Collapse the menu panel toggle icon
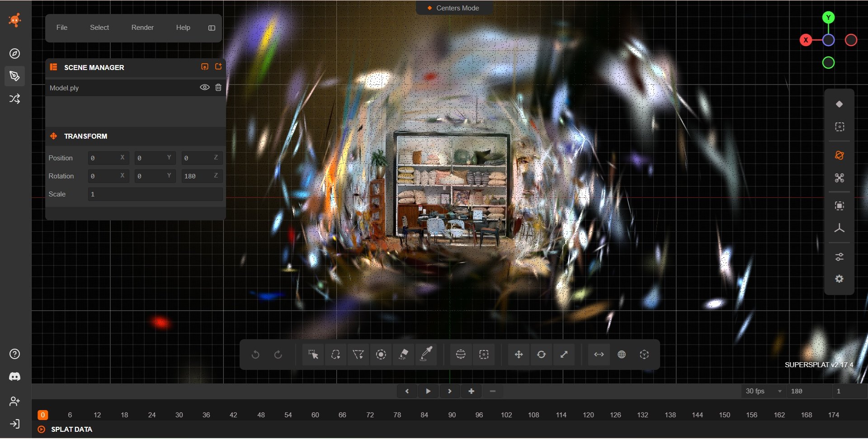The image size is (868, 439). click(212, 28)
